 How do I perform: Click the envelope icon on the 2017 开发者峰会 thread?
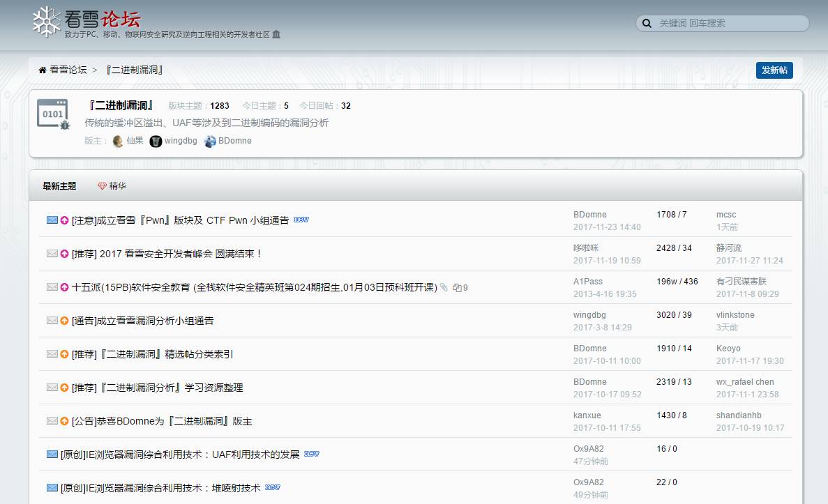point(52,253)
